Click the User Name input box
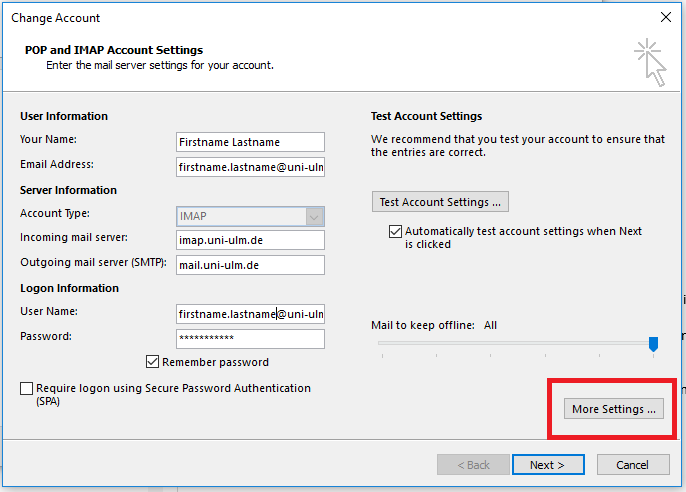The image size is (686, 492). point(250,314)
